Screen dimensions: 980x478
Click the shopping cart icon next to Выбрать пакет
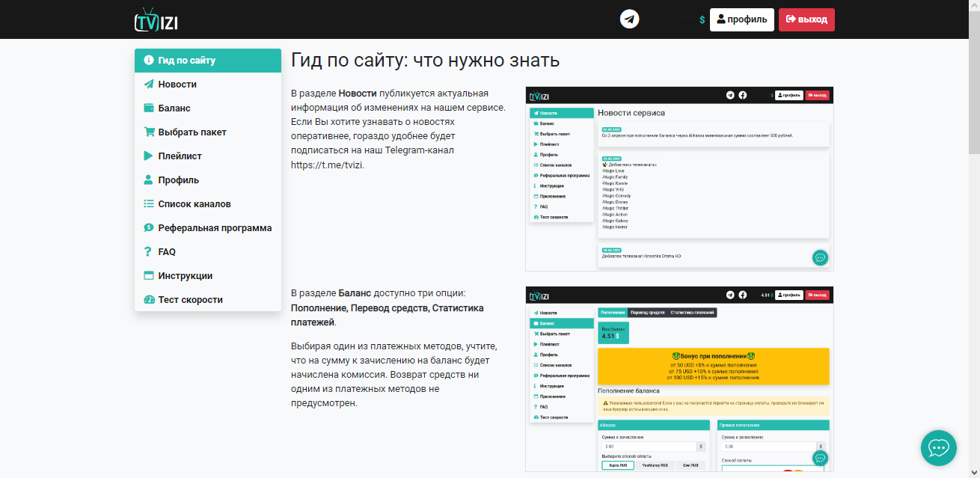coord(149,132)
